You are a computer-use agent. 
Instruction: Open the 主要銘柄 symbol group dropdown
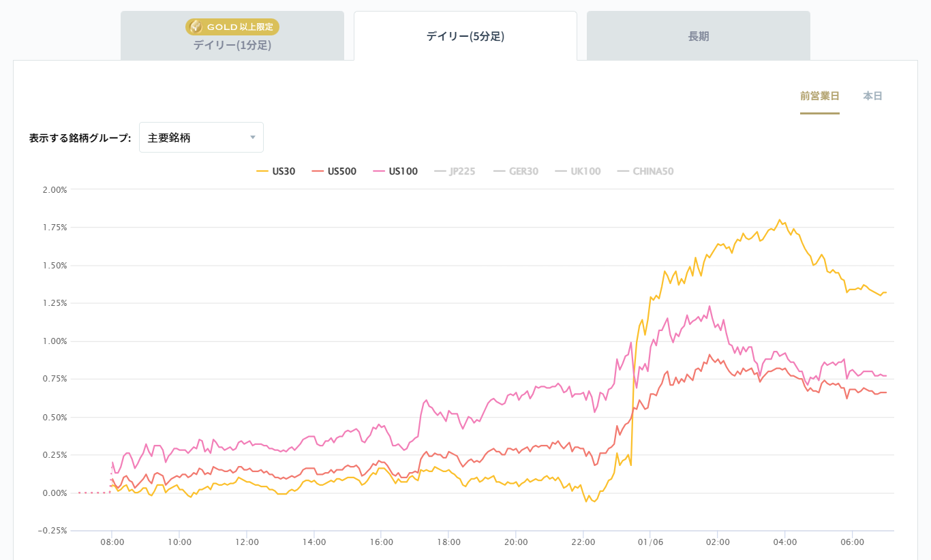(201, 137)
